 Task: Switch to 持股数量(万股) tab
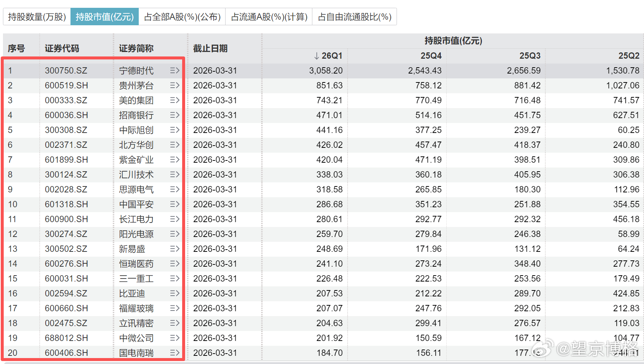(37, 17)
